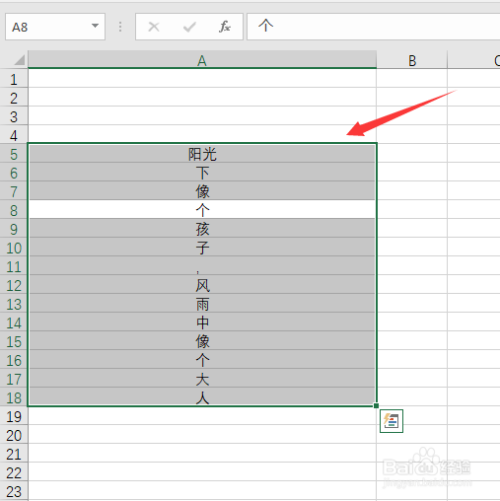500x501 pixels.
Task: Click the cell containing 孩
Action: point(202,229)
